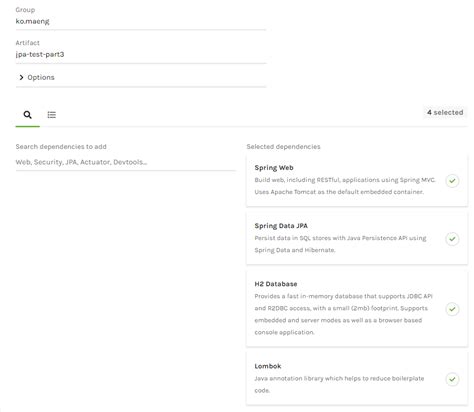Deselect the Spring Web dependency checkmark
This screenshot has height=412, width=474.
point(452,181)
